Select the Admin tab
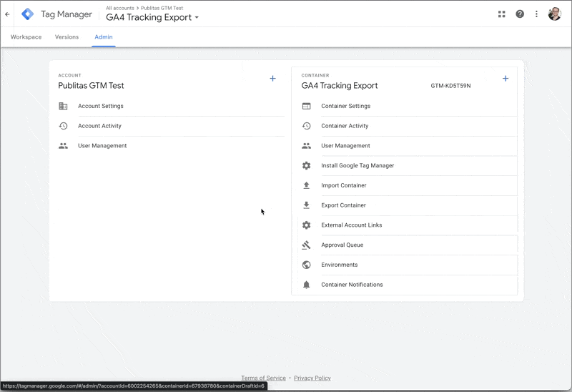 pos(104,37)
